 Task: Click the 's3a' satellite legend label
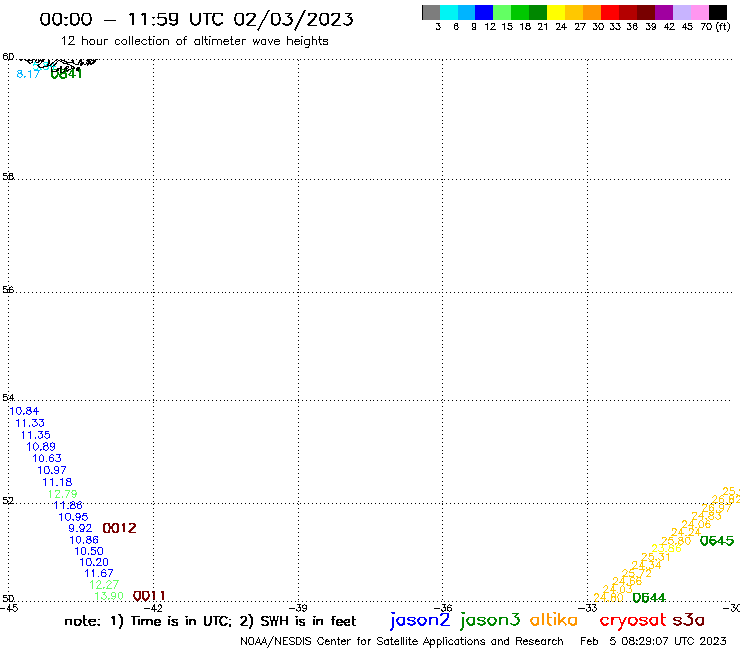point(688,620)
